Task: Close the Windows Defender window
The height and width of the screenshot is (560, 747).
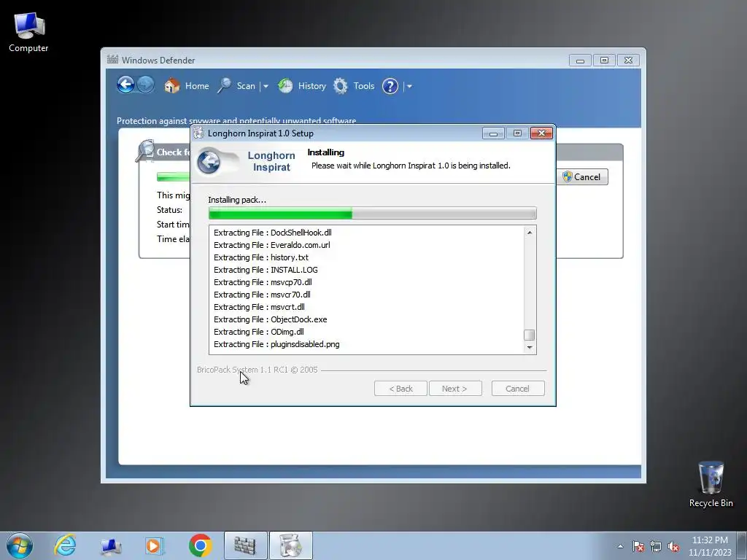Action: click(x=628, y=61)
